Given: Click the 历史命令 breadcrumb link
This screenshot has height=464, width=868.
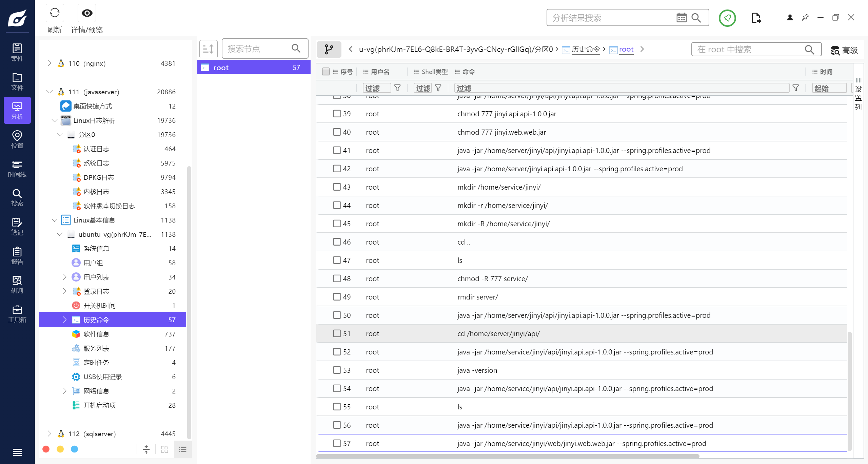Looking at the screenshot, I should tap(586, 50).
